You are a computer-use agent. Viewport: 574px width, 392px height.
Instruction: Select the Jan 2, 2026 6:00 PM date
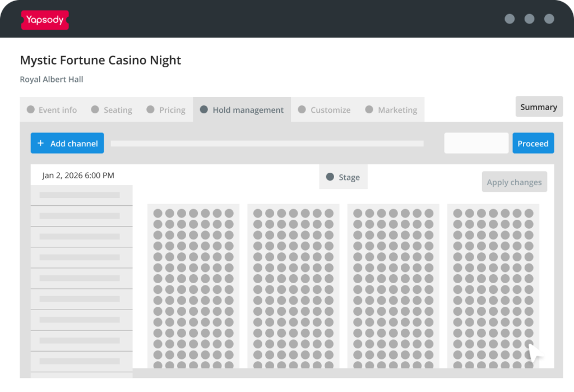(x=78, y=176)
